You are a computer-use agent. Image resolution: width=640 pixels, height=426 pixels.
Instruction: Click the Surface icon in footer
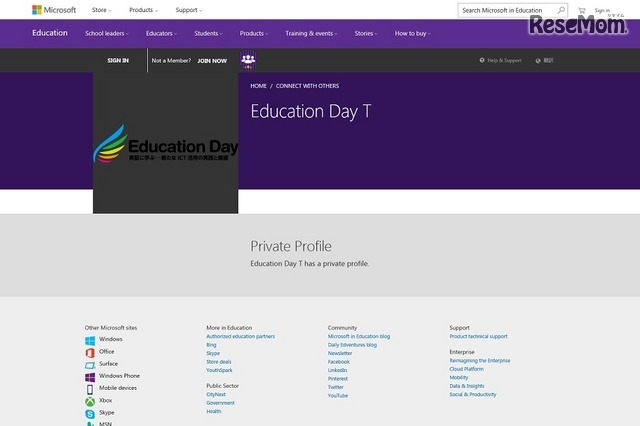pos(90,364)
